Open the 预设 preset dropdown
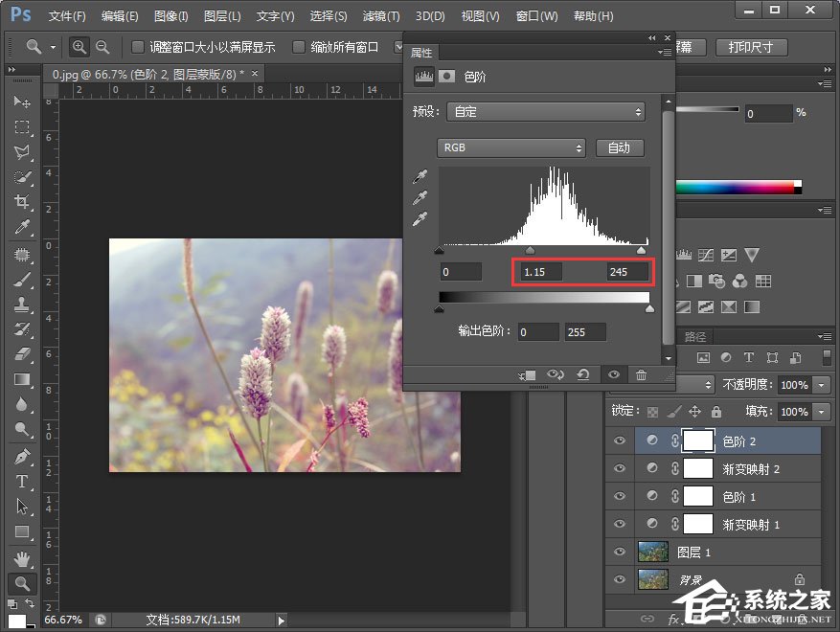 [545, 112]
